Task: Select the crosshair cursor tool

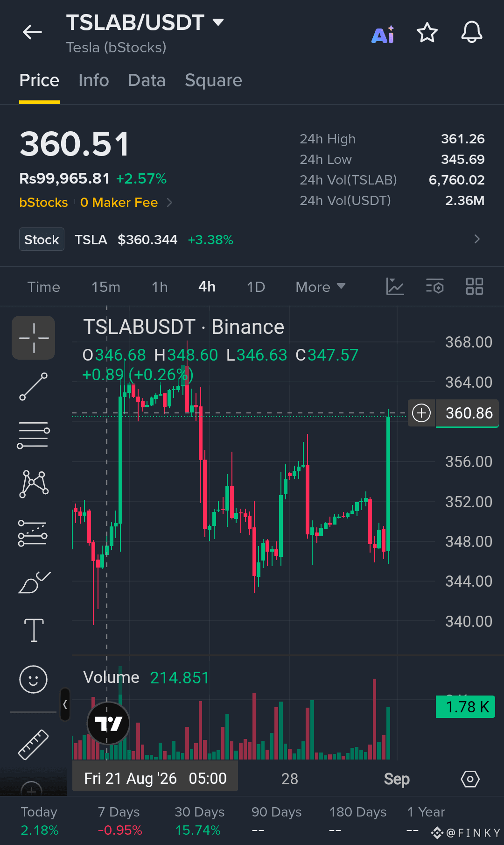Action: (34, 338)
